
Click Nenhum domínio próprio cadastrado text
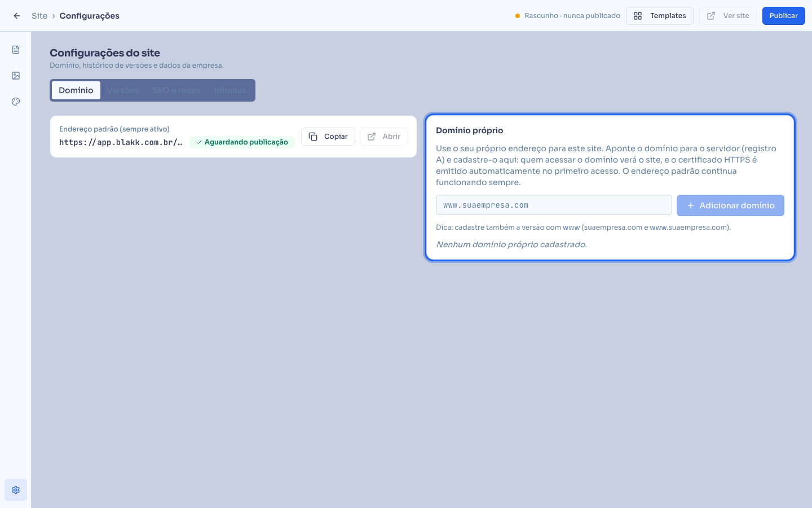pyautogui.click(x=511, y=244)
